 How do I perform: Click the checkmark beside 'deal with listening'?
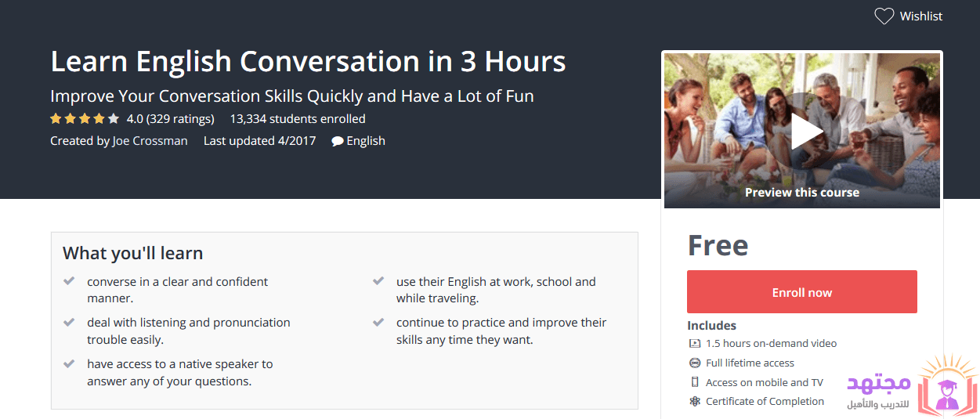click(x=69, y=322)
